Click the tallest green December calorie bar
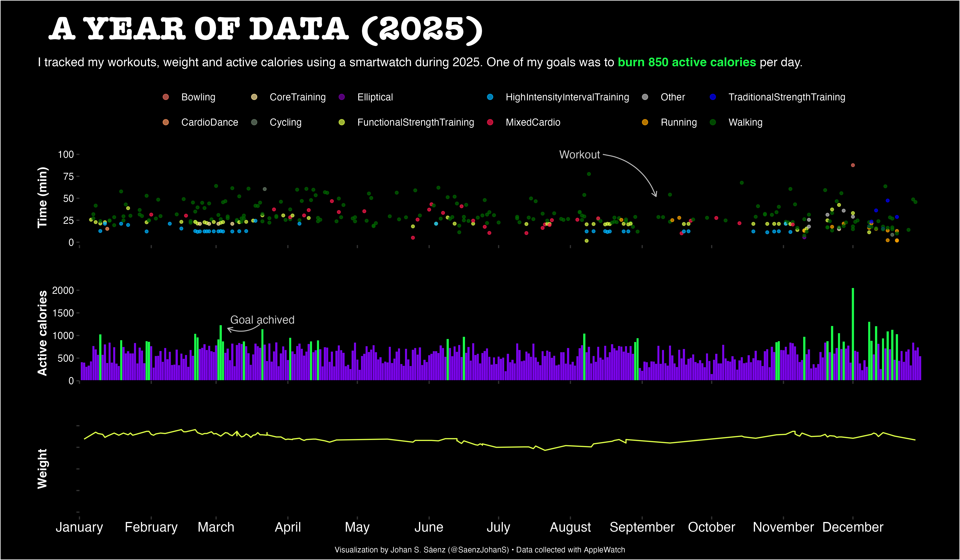 (853, 334)
